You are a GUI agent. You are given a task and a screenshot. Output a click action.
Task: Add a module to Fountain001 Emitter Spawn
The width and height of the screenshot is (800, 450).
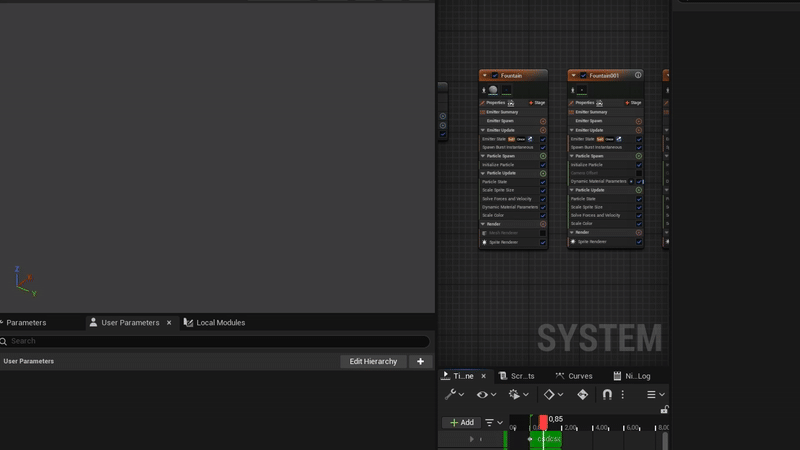(639, 121)
